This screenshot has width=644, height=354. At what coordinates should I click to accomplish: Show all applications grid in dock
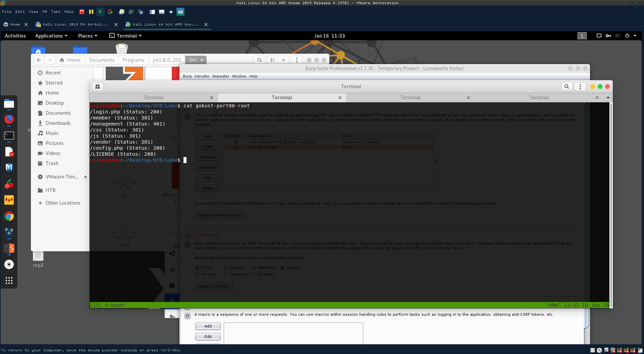click(9, 281)
